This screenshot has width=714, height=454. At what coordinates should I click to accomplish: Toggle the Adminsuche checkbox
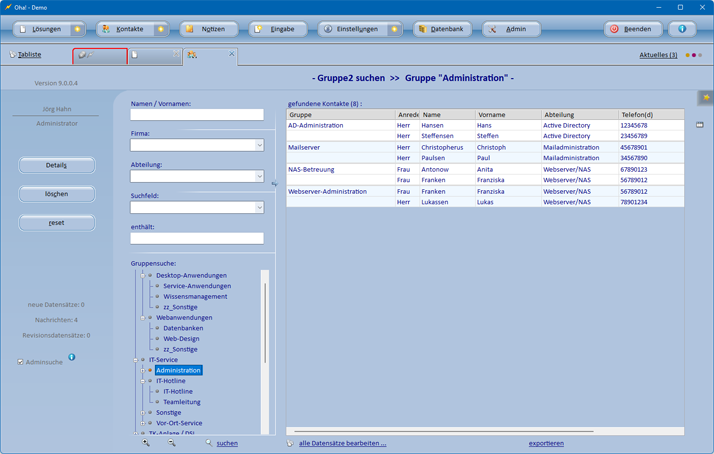coord(20,362)
